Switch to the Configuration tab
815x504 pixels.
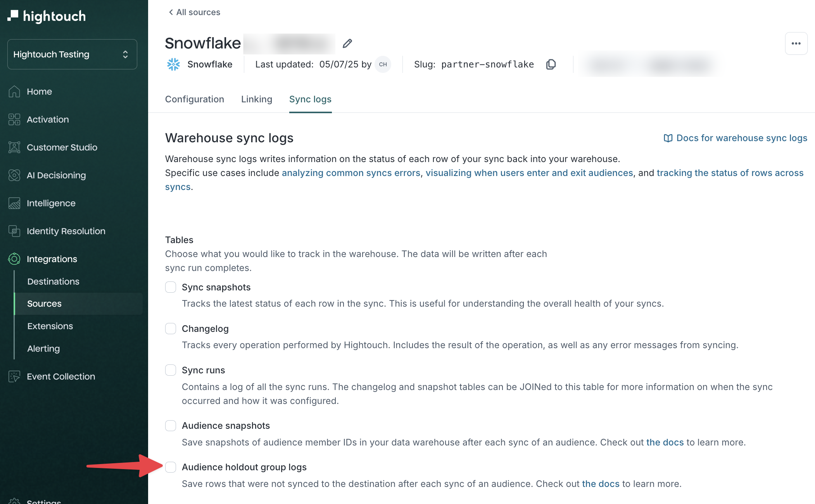coord(195,99)
